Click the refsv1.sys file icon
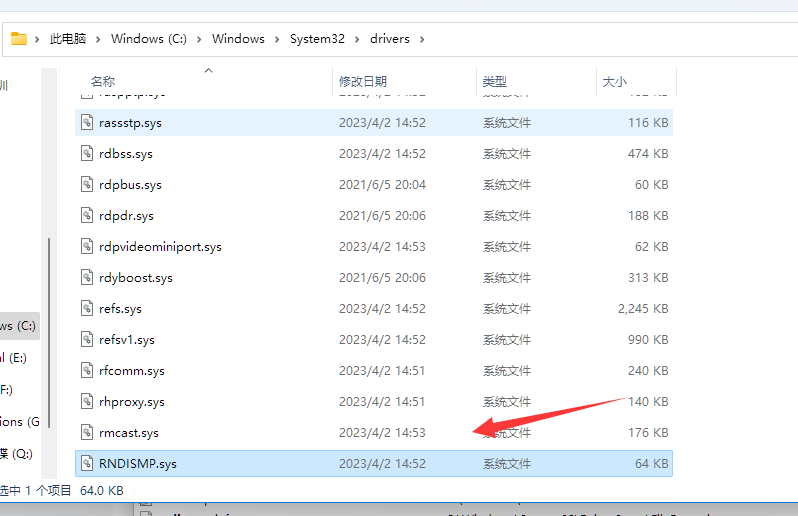 click(x=87, y=339)
